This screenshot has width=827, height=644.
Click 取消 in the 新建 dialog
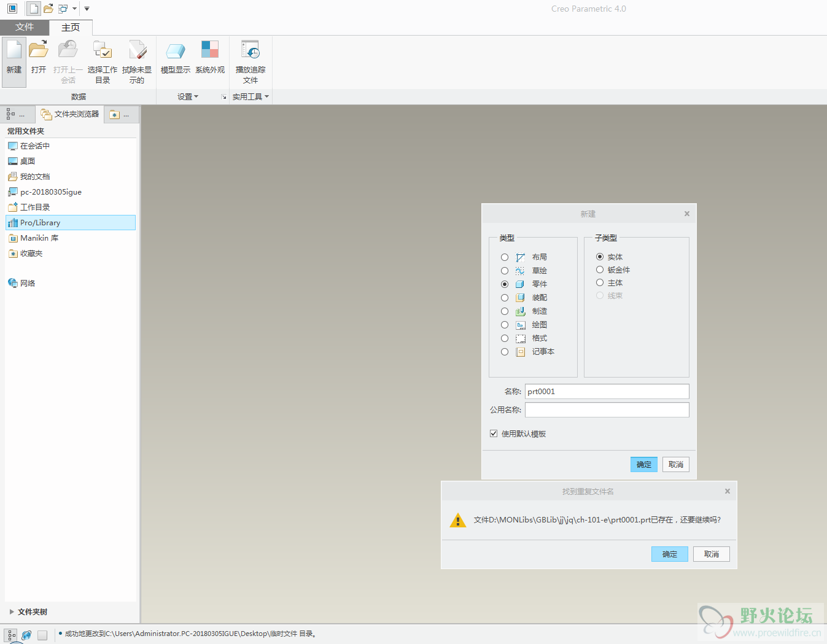(x=676, y=465)
